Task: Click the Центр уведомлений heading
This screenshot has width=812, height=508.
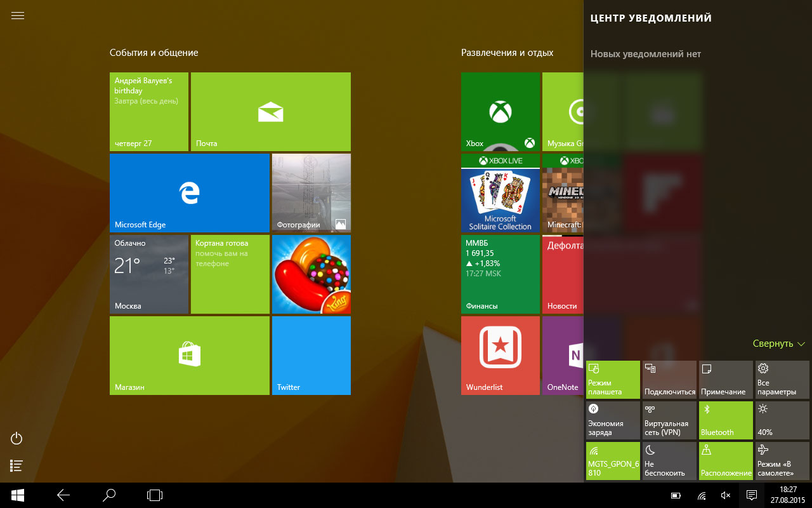Action: [x=651, y=18]
